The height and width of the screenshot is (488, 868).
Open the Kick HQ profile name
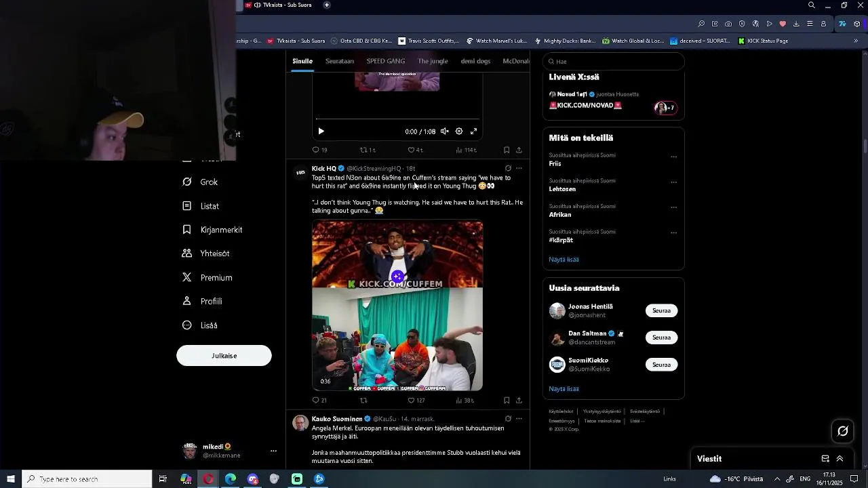coord(324,168)
